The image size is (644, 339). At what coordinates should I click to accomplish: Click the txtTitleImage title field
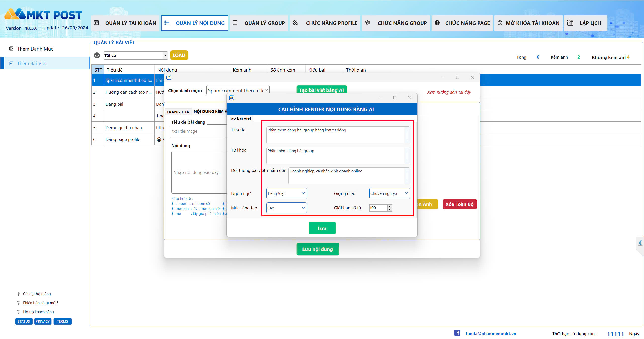click(x=199, y=131)
